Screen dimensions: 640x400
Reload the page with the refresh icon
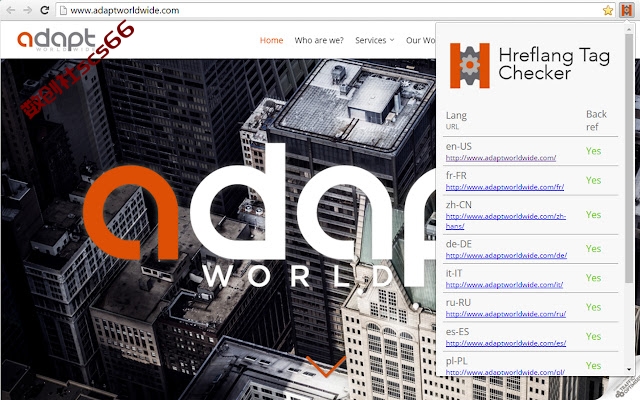[x=44, y=10]
